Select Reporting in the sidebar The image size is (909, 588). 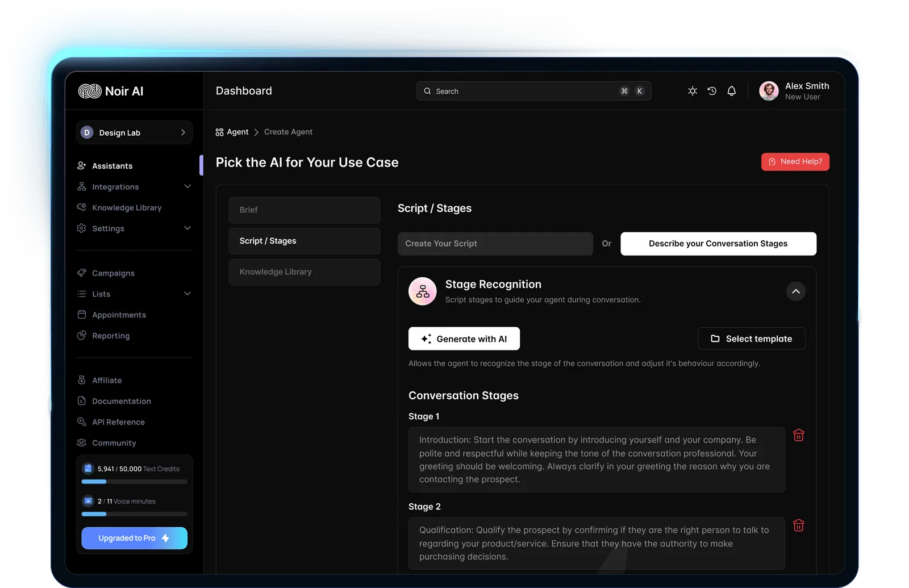(x=110, y=335)
